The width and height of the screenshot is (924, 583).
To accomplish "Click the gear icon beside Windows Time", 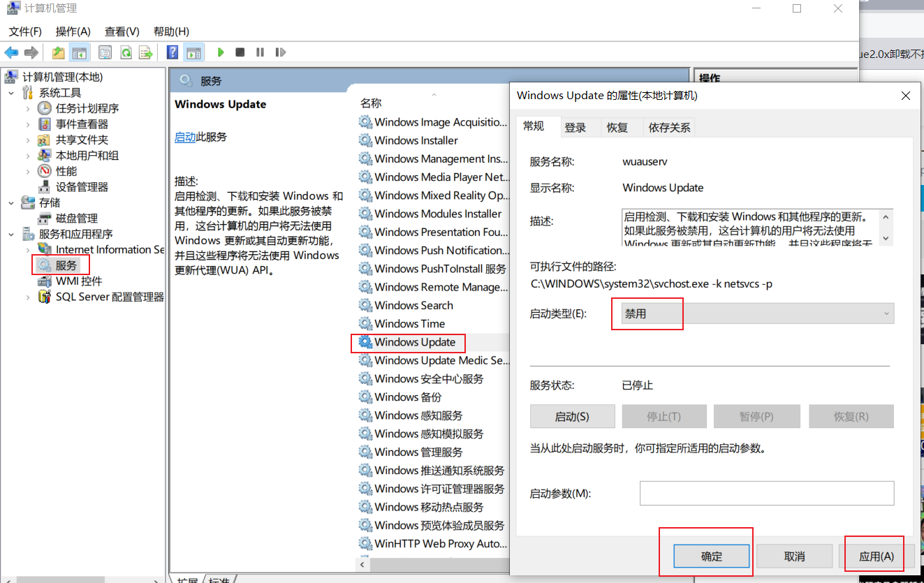I will (x=365, y=323).
